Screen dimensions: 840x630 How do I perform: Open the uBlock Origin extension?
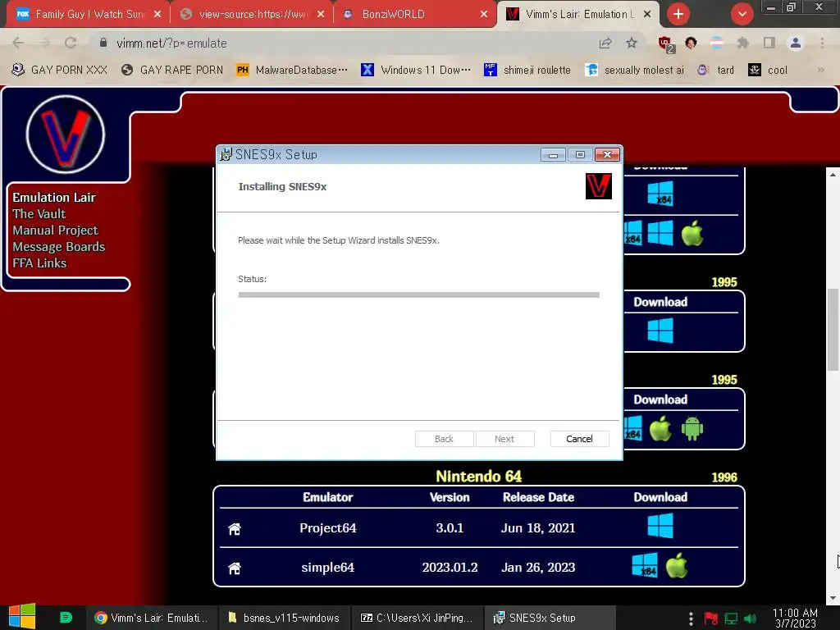(666, 44)
